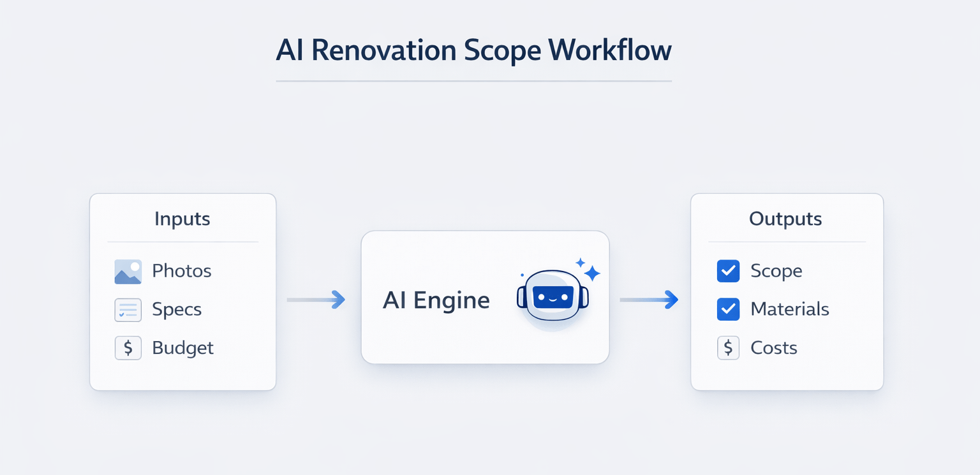
Task: Click the AI Engine label
Action: tap(436, 300)
